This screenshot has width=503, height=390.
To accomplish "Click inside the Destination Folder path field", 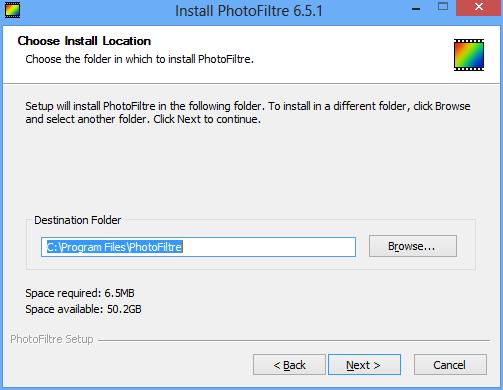I will (198, 247).
